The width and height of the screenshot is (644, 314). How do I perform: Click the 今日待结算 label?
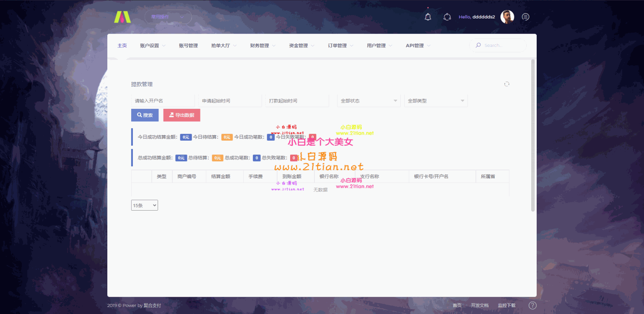206,137
